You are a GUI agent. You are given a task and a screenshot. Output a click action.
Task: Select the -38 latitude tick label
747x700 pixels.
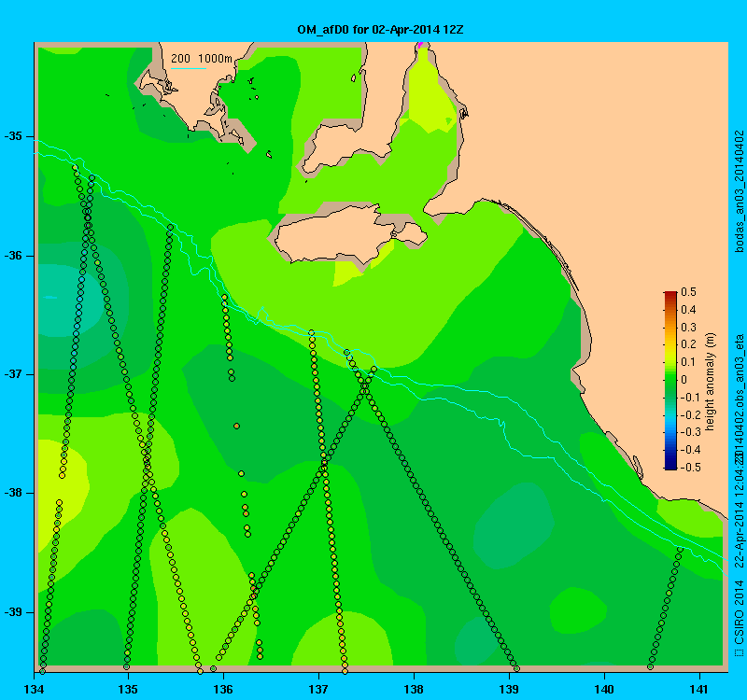pos(13,493)
